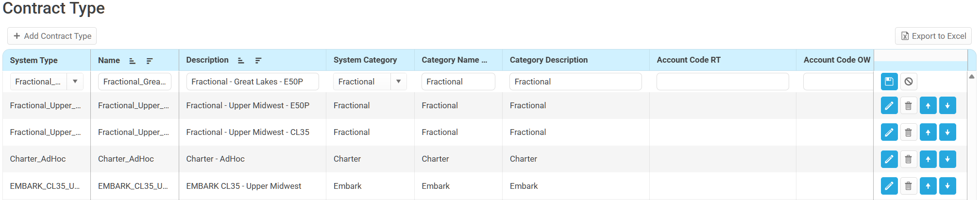
Task: Sort Name column ascending
Action: point(132,61)
